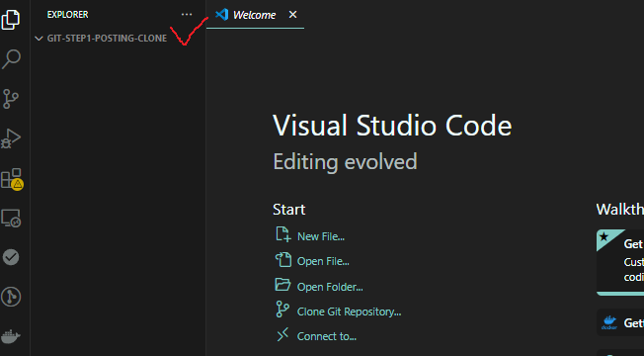This screenshot has width=644, height=356.
Task: Click the New File... link
Action: coord(321,236)
